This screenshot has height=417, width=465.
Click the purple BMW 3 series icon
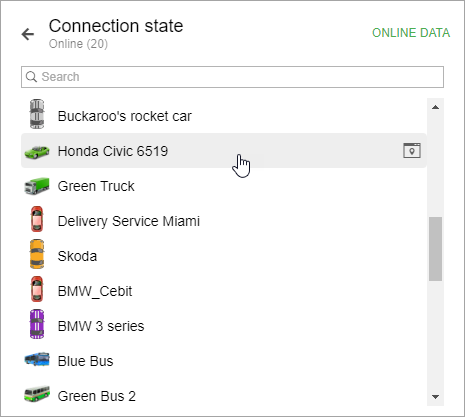click(37, 324)
